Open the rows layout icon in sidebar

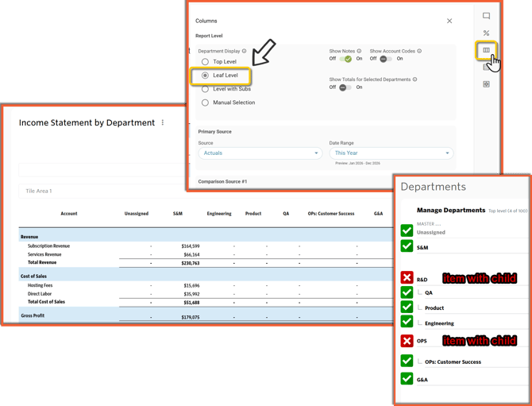pyautogui.click(x=486, y=68)
